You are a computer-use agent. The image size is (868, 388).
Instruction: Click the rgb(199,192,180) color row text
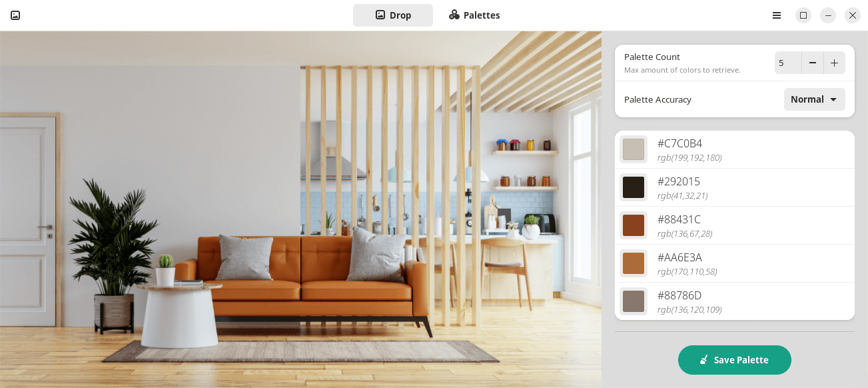pyautogui.click(x=689, y=158)
